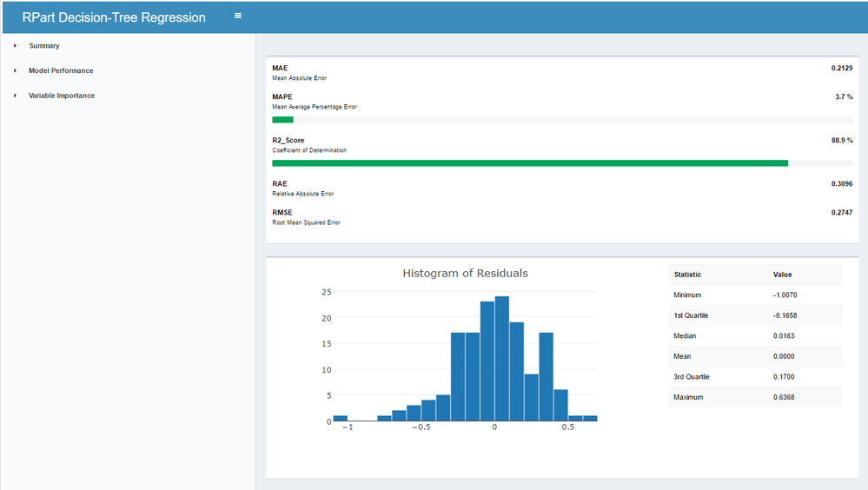Click the MAE value 0.2129
Screen dimensions: 868x490
pos(841,68)
